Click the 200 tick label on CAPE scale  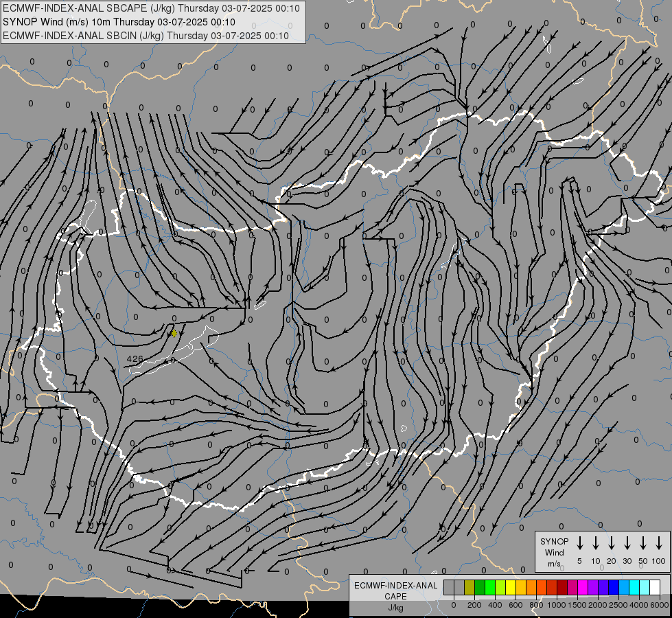click(x=474, y=605)
